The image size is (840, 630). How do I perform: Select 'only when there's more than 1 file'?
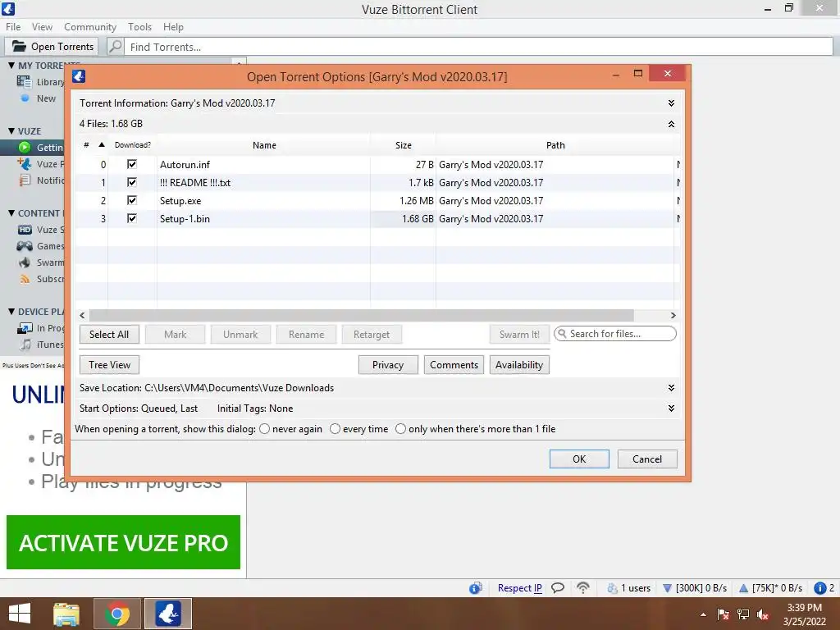pos(400,429)
